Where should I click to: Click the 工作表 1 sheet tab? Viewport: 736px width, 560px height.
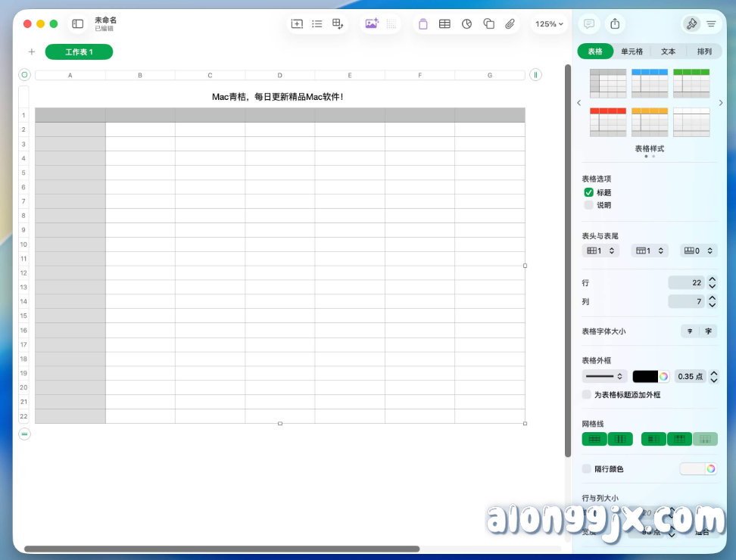pyautogui.click(x=79, y=51)
